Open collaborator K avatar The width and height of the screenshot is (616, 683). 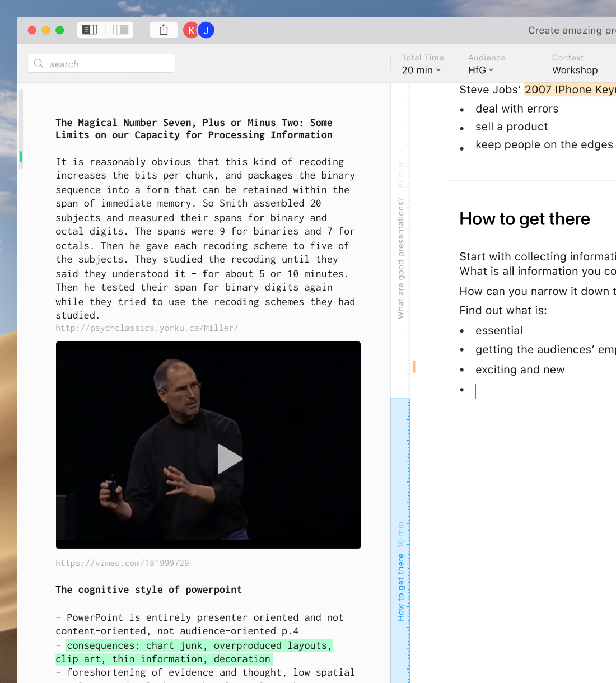(x=191, y=30)
